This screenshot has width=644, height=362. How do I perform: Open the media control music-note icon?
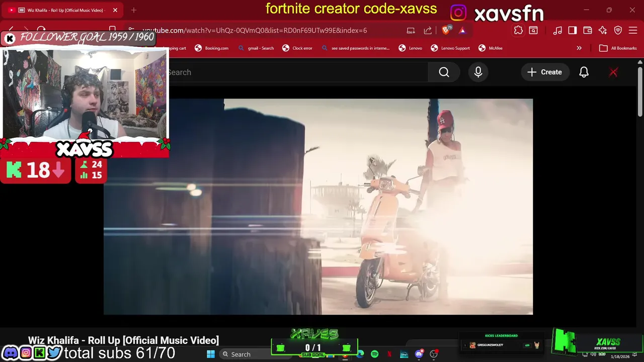[557, 31]
